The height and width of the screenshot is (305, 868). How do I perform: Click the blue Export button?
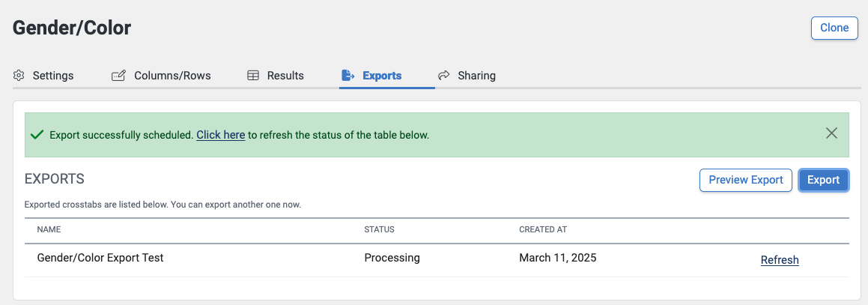point(823,180)
